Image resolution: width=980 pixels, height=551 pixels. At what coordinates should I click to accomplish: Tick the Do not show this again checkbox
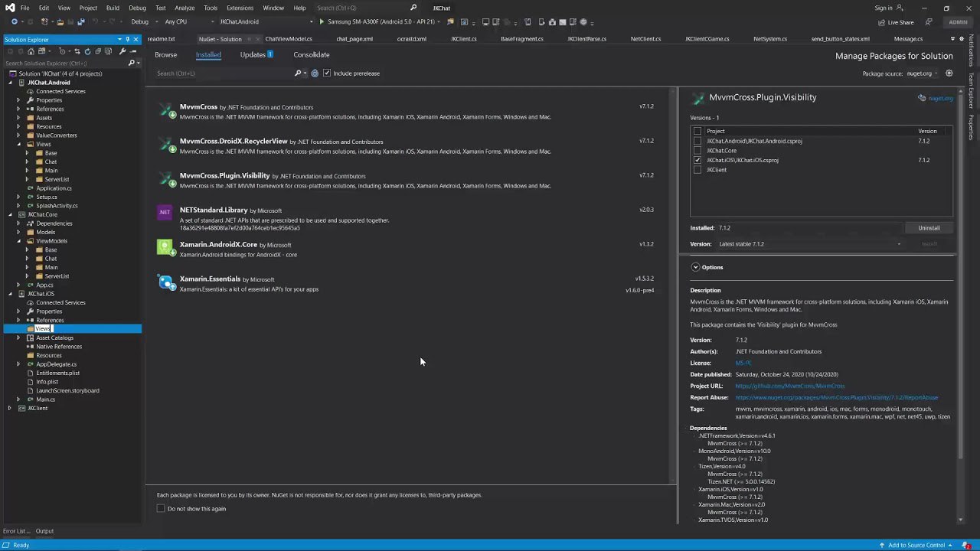(x=161, y=508)
